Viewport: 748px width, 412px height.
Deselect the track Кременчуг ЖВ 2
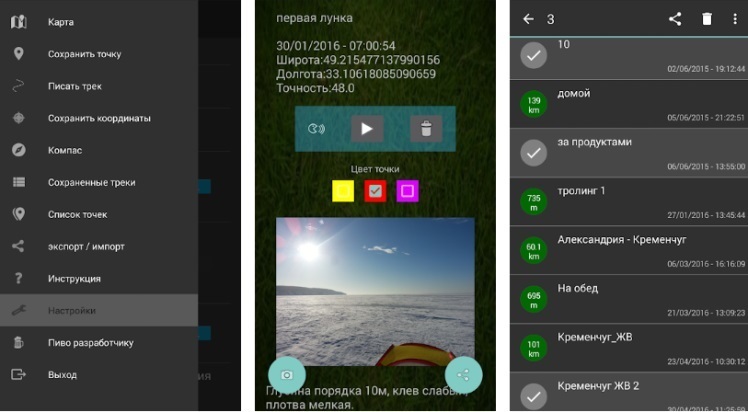point(534,397)
